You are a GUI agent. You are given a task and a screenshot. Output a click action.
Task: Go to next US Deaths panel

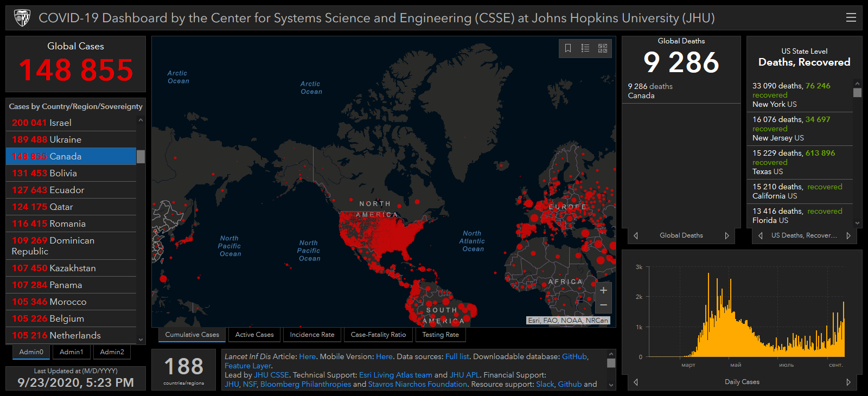pyautogui.click(x=848, y=235)
